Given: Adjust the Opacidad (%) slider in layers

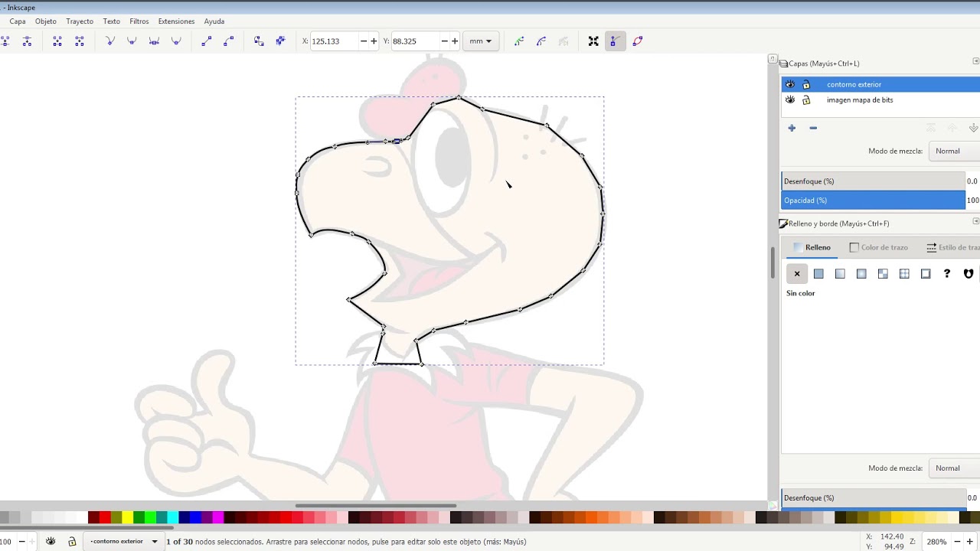Looking at the screenshot, I should (x=874, y=201).
